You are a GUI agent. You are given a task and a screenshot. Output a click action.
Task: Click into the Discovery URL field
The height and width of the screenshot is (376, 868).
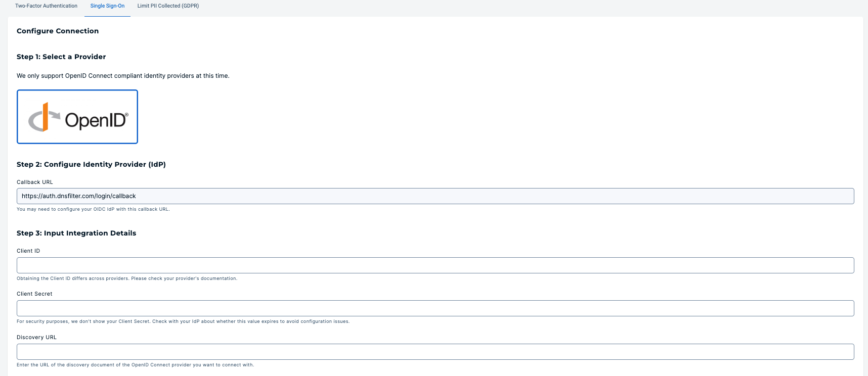point(435,352)
